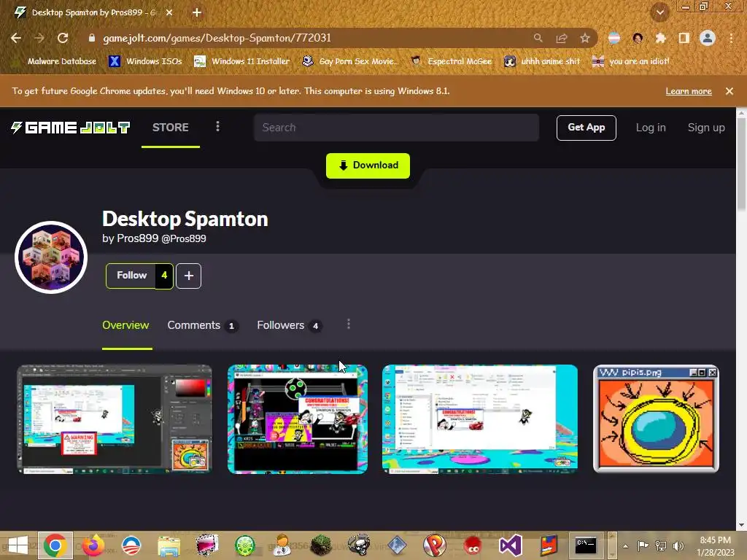Click the face avatar extension icon
The height and width of the screenshot is (560, 747).
[638, 38]
